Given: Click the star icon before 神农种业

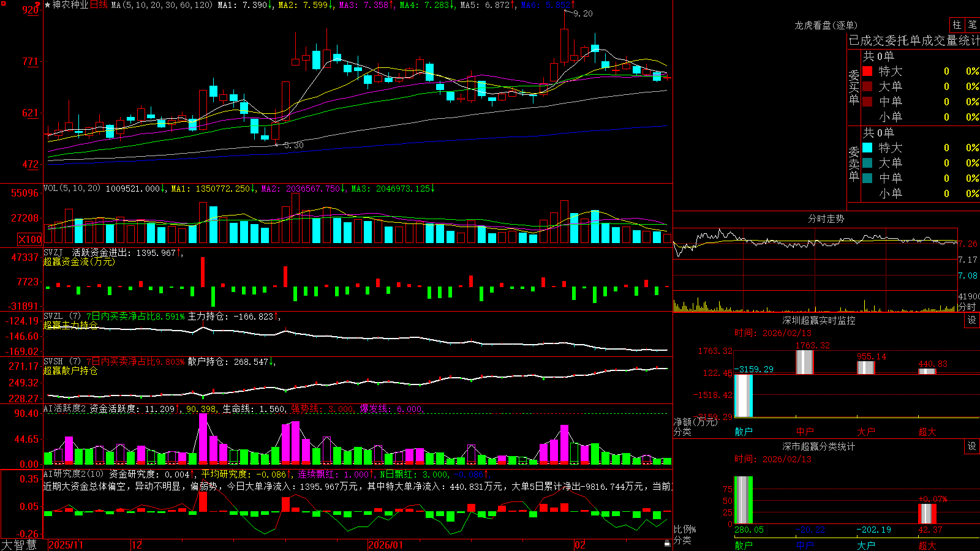Looking at the screenshot, I should pos(48,5).
